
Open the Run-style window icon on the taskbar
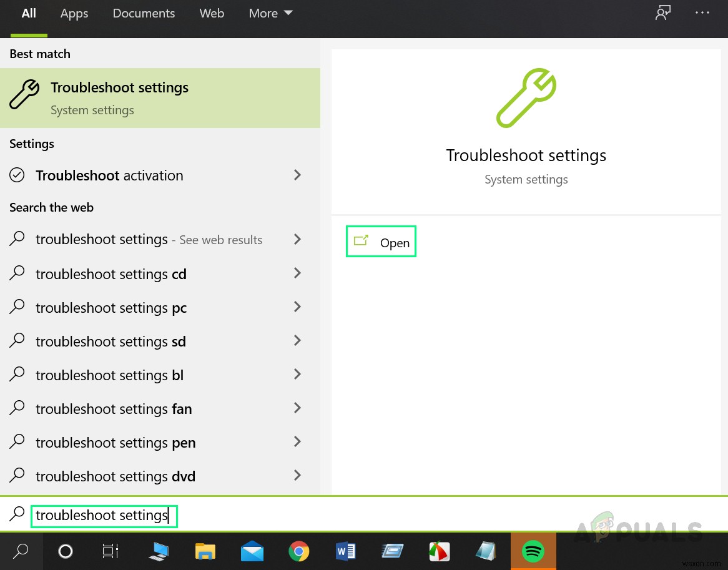392,551
